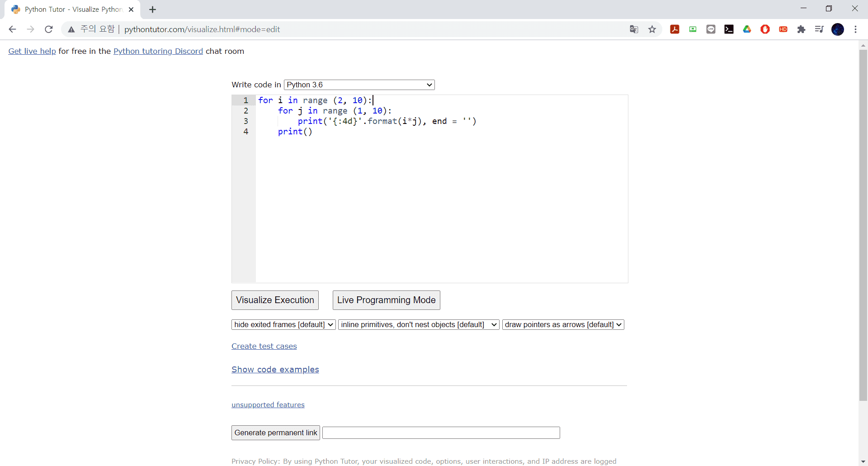Open a new browser tab
Screen dimensions: 868x466
[152, 10]
